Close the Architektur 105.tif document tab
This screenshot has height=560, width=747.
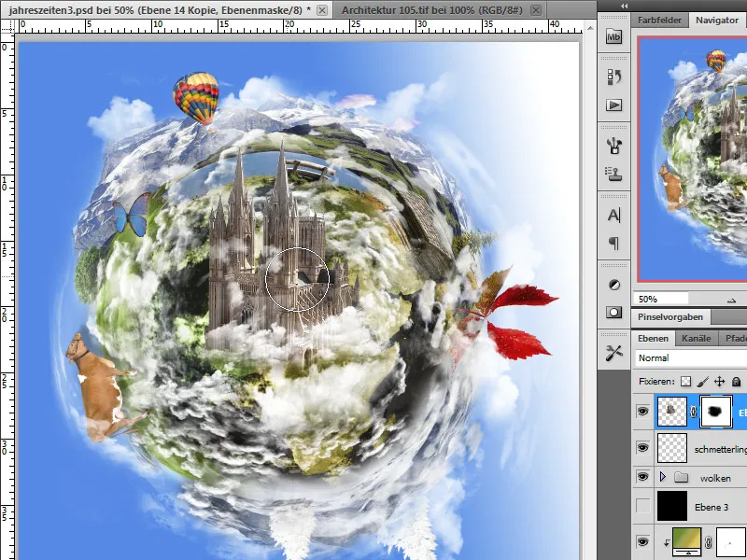coord(536,10)
